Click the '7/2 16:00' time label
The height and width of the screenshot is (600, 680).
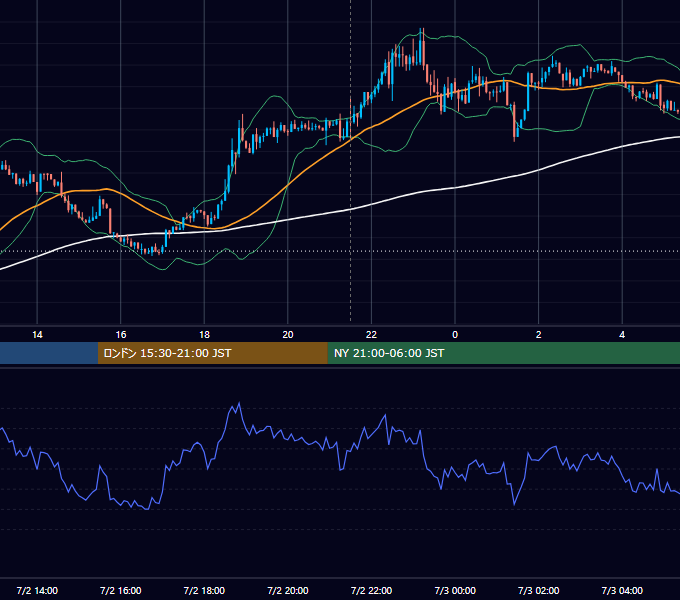pyautogui.click(x=121, y=590)
